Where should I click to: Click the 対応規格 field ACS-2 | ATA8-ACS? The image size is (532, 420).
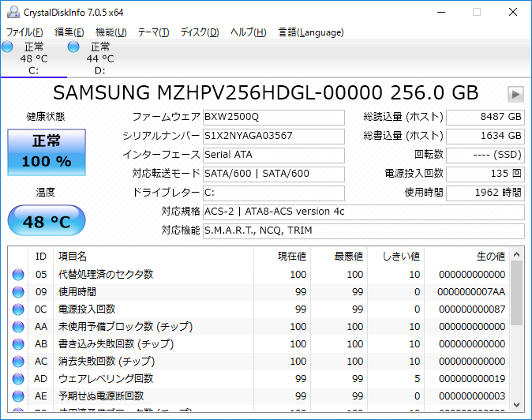364,212
